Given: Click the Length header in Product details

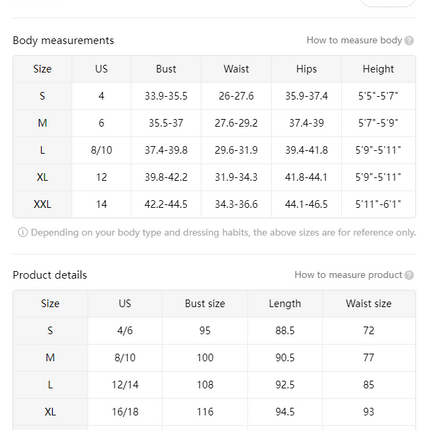Looking at the screenshot, I should coord(285,304).
